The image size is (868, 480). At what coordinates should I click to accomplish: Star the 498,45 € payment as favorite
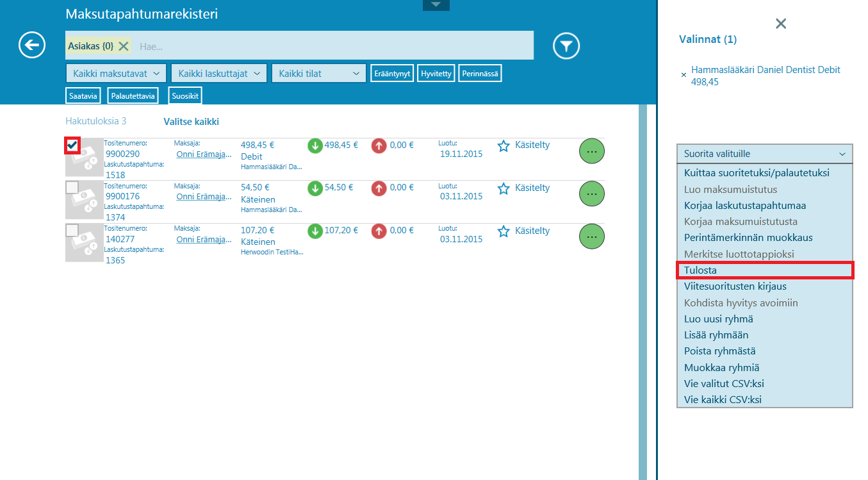click(504, 145)
